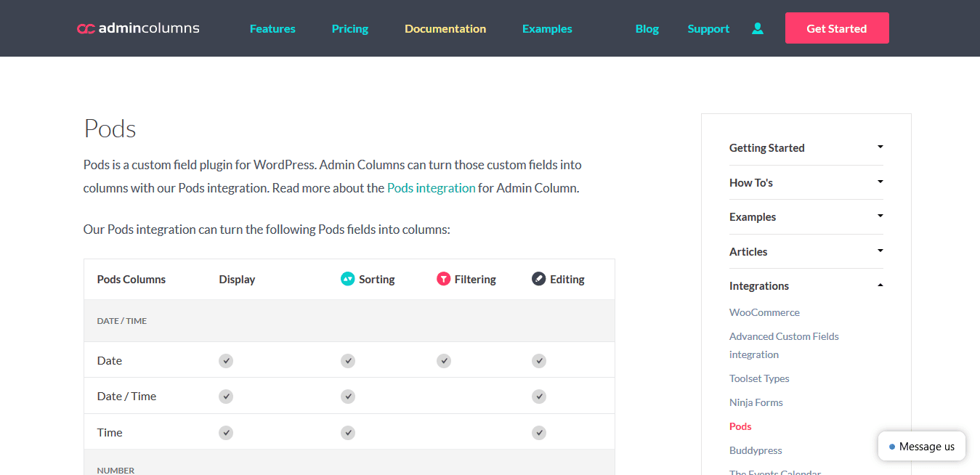Click the Get Started button
Screen dimensions: 980x475
[837, 28]
